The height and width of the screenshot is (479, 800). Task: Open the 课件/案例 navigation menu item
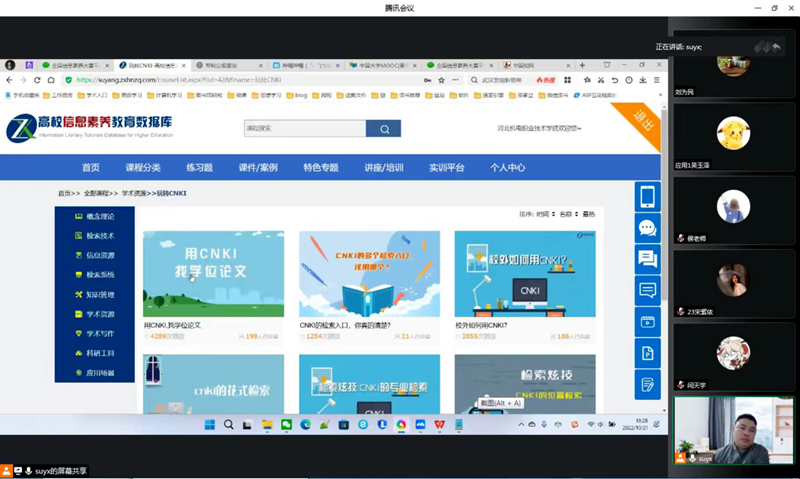(x=258, y=168)
